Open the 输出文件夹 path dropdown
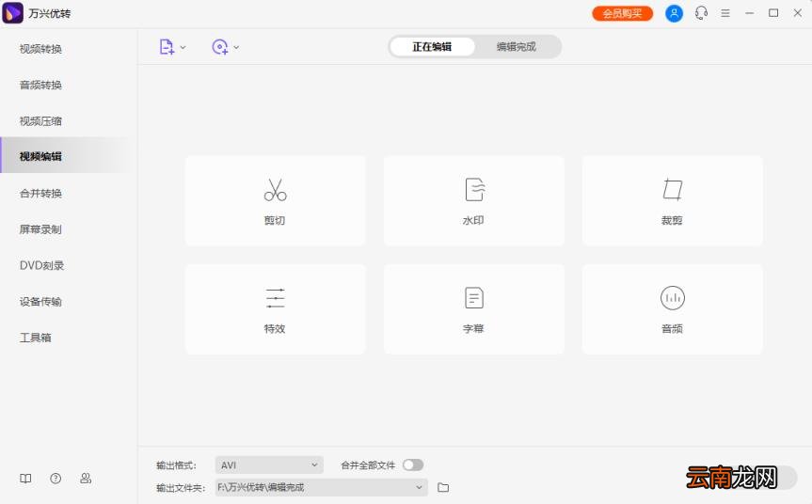Image resolution: width=812 pixels, height=504 pixels. tap(322, 487)
